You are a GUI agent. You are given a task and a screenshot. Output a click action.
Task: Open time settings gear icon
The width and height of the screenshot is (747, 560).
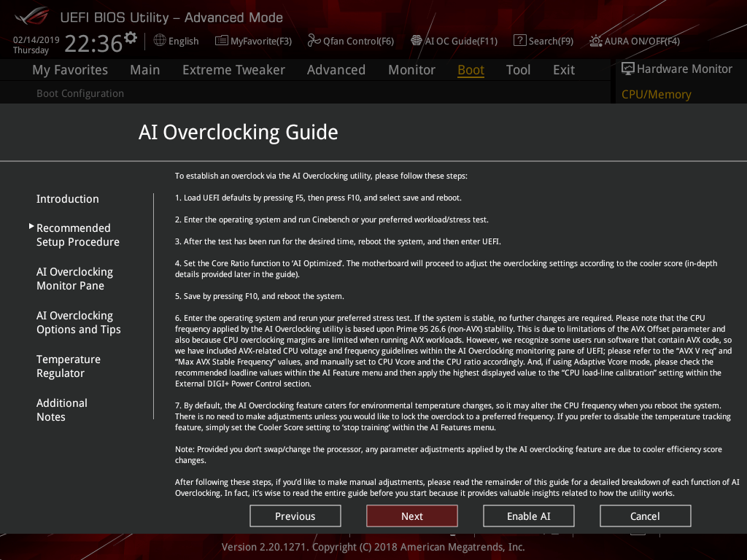point(130,37)
